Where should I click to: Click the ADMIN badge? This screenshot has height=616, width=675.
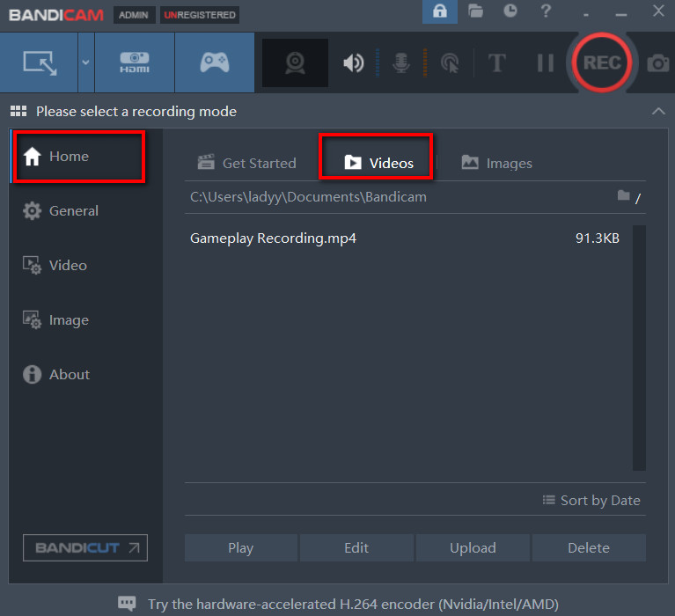(134, 15)
